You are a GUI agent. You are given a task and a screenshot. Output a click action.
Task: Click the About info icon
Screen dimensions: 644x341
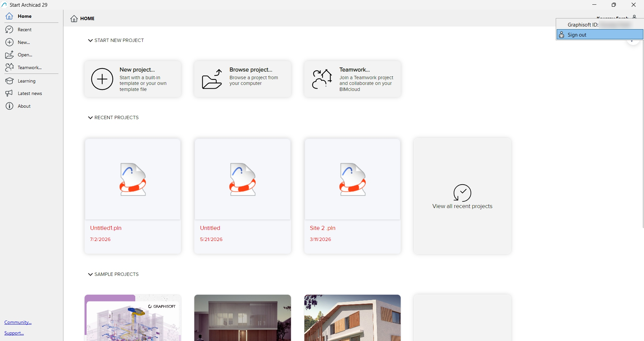tap(9, 106)
